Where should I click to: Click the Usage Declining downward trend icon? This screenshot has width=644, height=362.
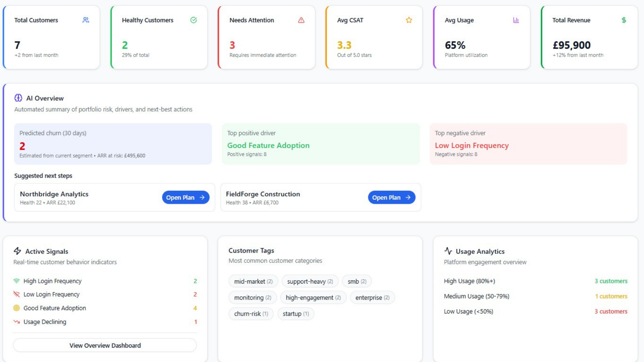(16, 321)
